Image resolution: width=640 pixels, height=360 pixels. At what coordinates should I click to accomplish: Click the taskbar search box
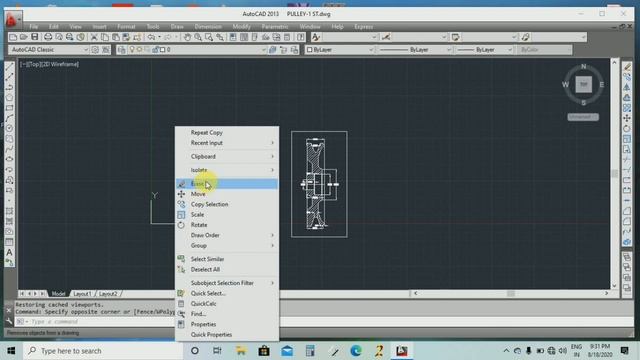(103, 351)
